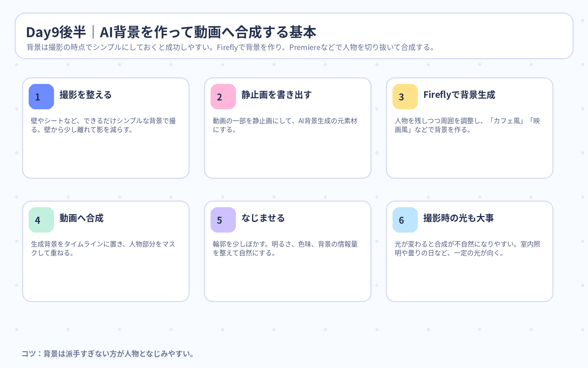Click description about タイムライン and マスク
Image resolution: width=588 pixels, height=368 pixels.
pyautogui.click(x=103, y=248)
